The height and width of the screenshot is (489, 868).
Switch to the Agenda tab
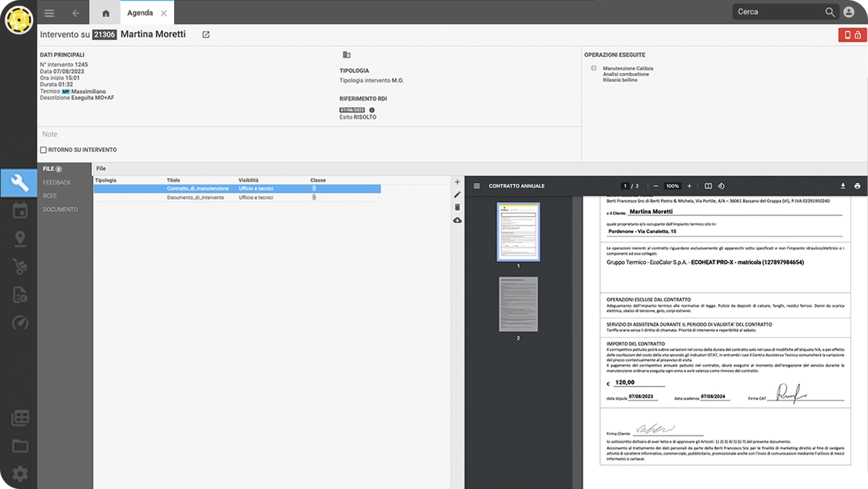[x=140, y=13]
